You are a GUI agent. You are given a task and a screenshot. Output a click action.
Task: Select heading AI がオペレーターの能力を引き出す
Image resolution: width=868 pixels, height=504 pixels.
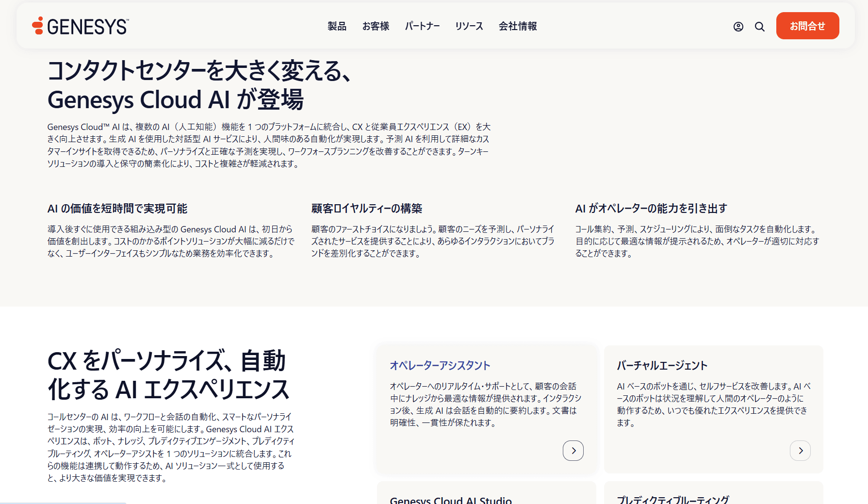point(651,209)
